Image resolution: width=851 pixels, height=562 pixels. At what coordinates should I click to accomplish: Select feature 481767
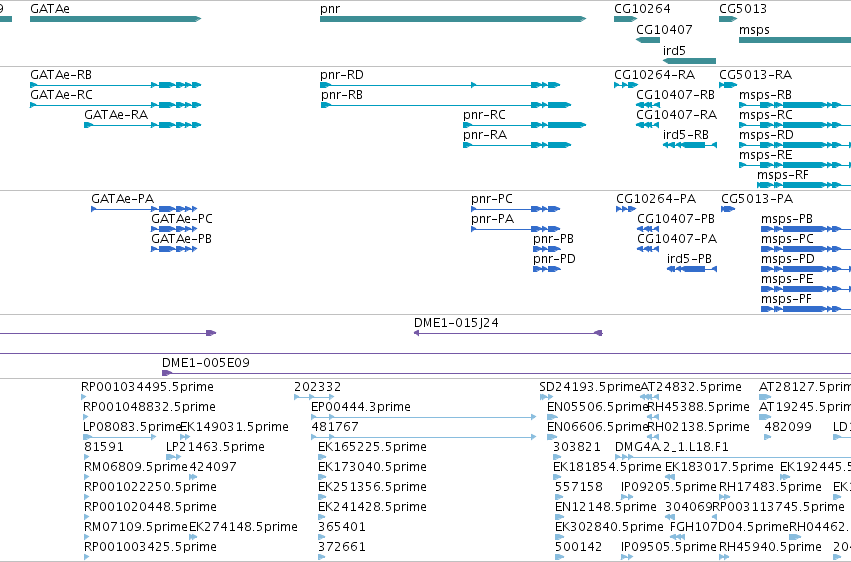tap(335, 427)
